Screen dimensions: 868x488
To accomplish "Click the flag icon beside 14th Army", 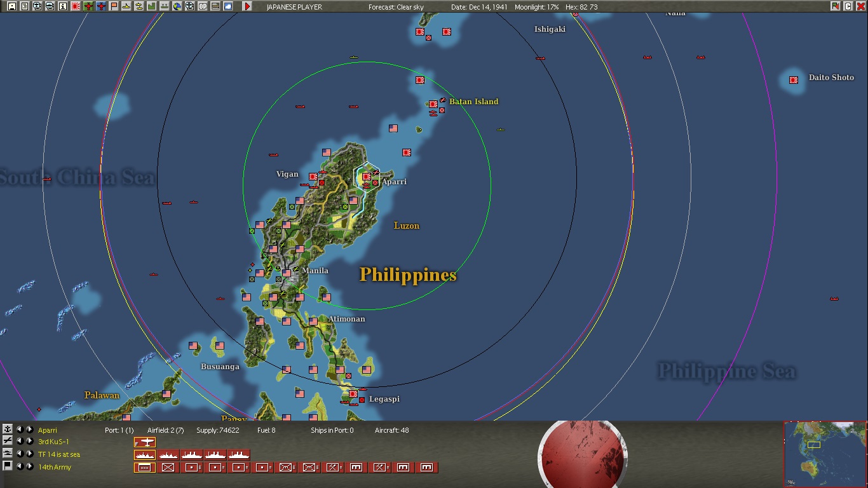I will click(8, 466).
